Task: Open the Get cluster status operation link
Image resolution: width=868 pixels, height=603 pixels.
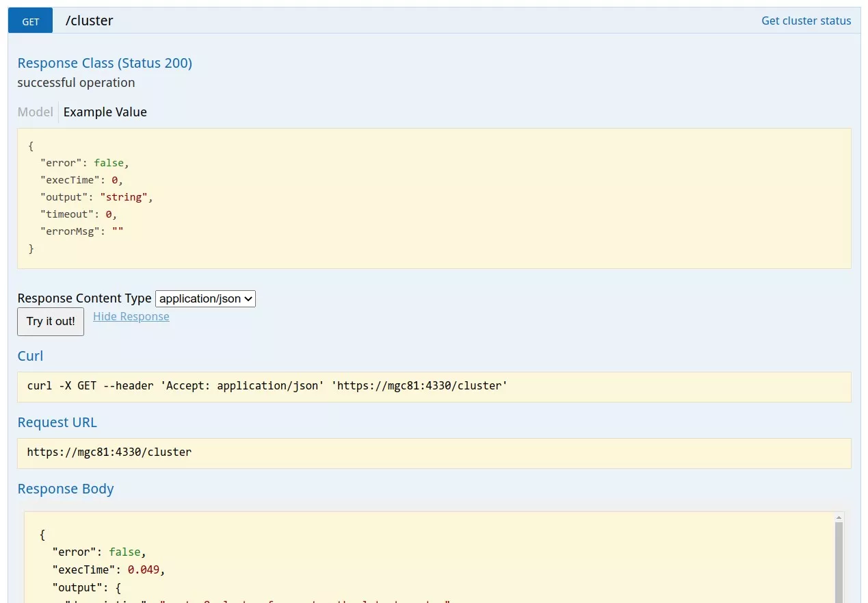Action: tap(806, 21)
